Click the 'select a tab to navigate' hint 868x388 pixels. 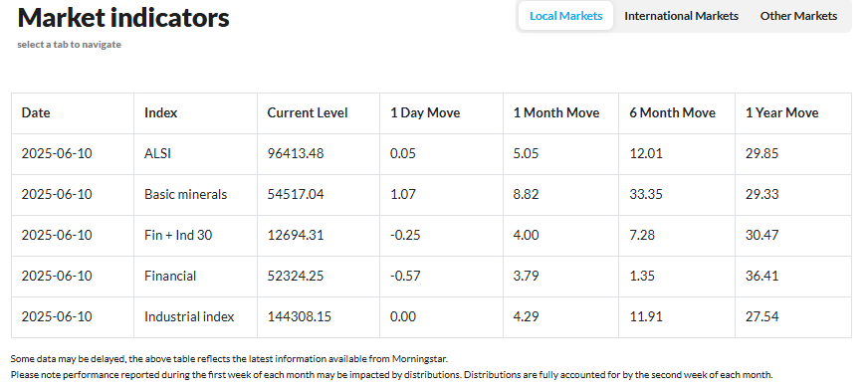(x=70, y=45)
